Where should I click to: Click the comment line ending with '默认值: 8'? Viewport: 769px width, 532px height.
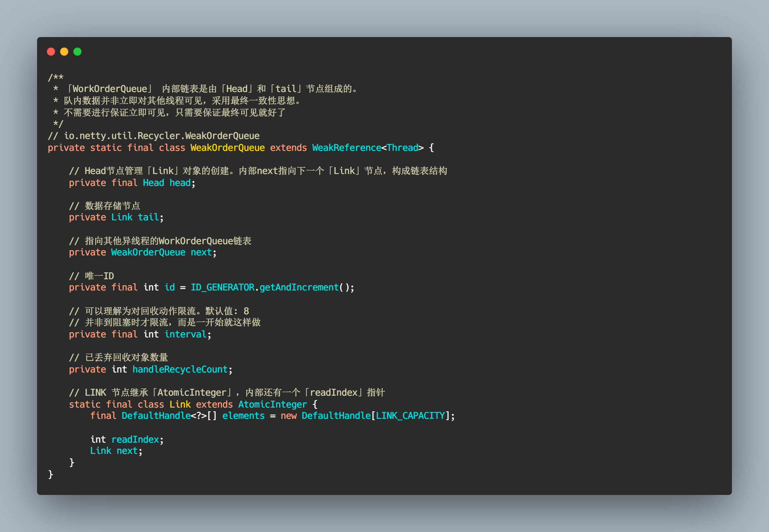coord(159,311)
